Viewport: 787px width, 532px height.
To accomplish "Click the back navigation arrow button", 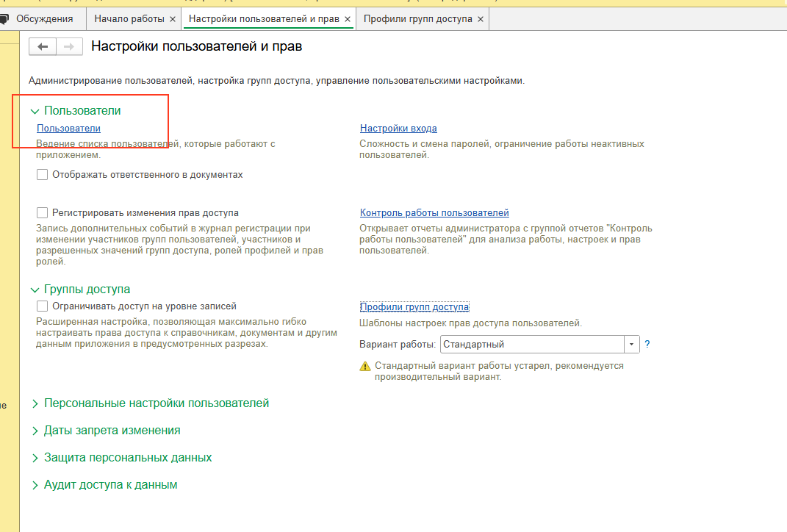I will [43, 47].
